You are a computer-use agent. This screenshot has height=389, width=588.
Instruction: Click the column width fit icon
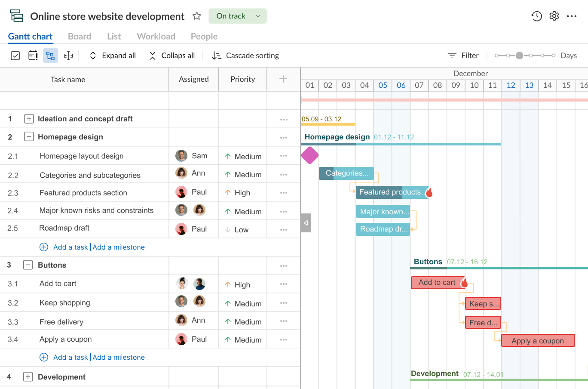pyautogui.click(x=68, y=56)
